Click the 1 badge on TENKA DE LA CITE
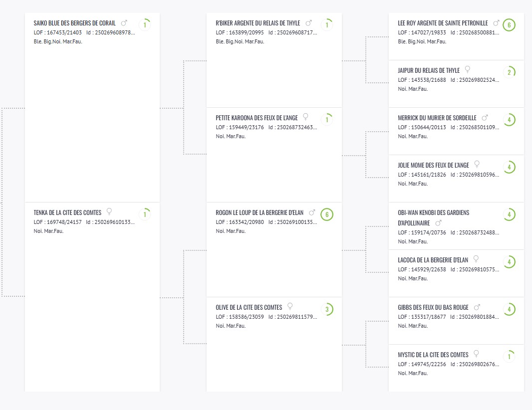This screenshot has width=532, height=410. pos(145,214)
